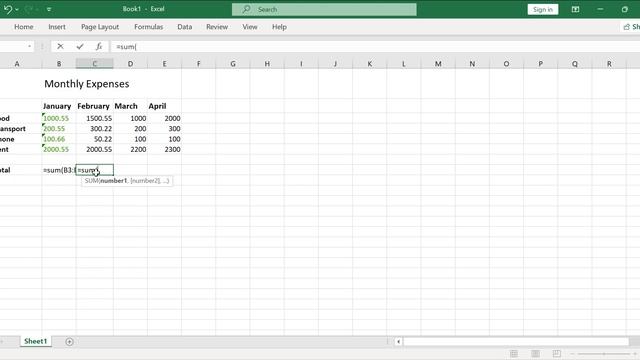Select cell with value 2200
Screen dimensions: 640x360
pos(131,149)
